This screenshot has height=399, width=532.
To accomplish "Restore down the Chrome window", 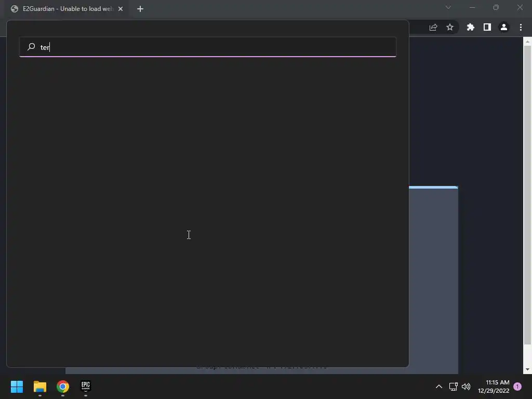I will tap(496, 7).
